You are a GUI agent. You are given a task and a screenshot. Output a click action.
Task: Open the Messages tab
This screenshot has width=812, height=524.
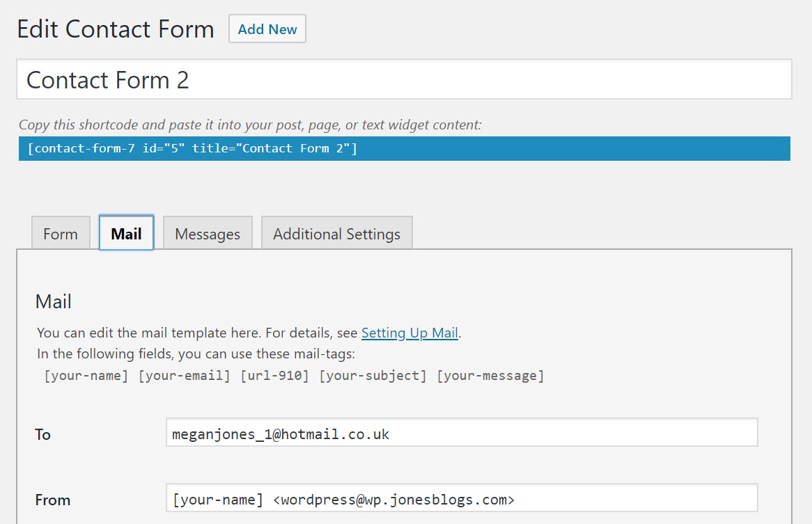(208, 234)
